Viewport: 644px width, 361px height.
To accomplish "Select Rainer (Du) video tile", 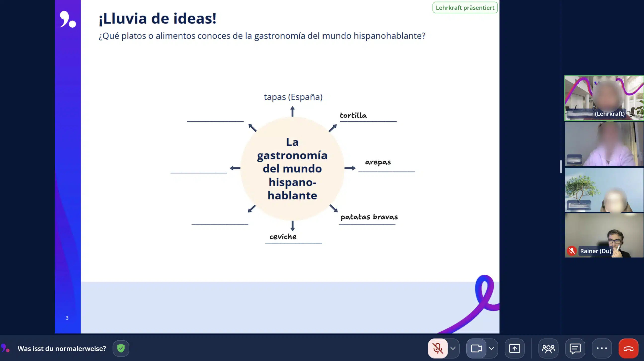I will click(x=604, y=235).
